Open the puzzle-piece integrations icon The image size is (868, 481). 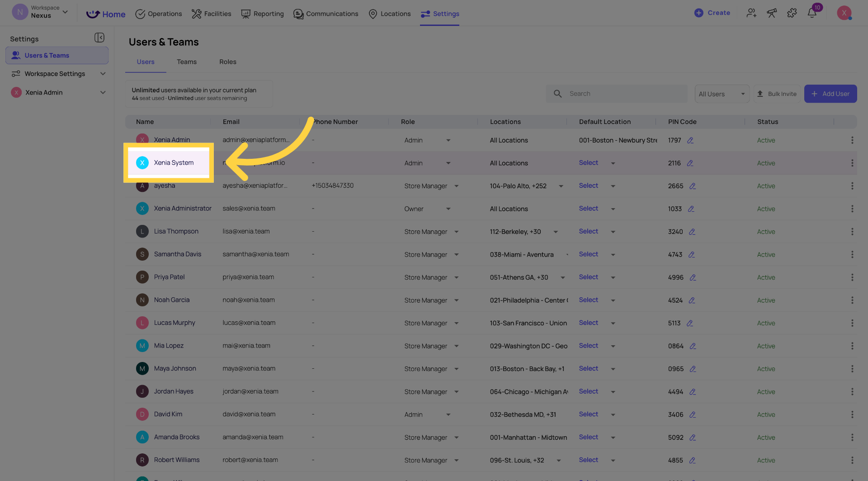click(x=792, y=13)
